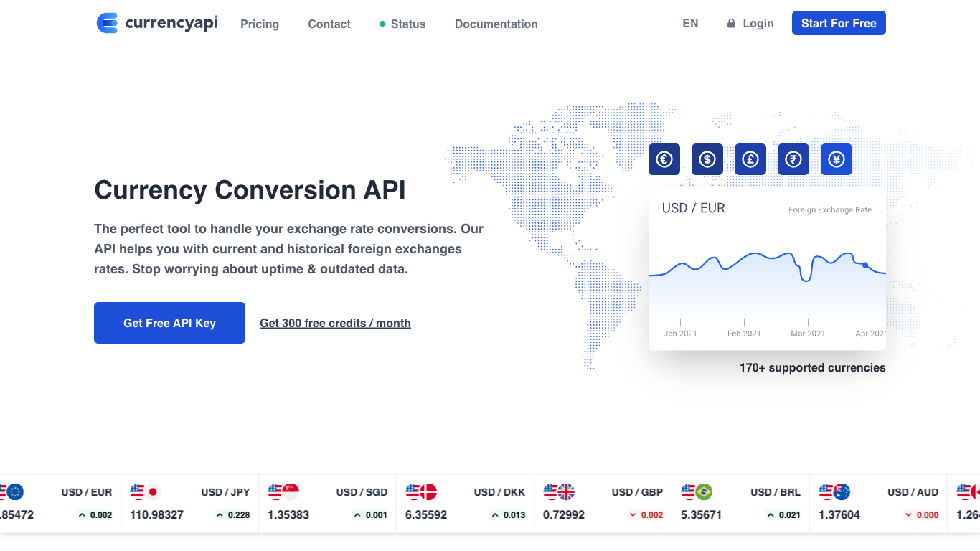Select the Euro currency icon
Screen dimensions: 980x551
pyautogui.click(x=664, y=159)
